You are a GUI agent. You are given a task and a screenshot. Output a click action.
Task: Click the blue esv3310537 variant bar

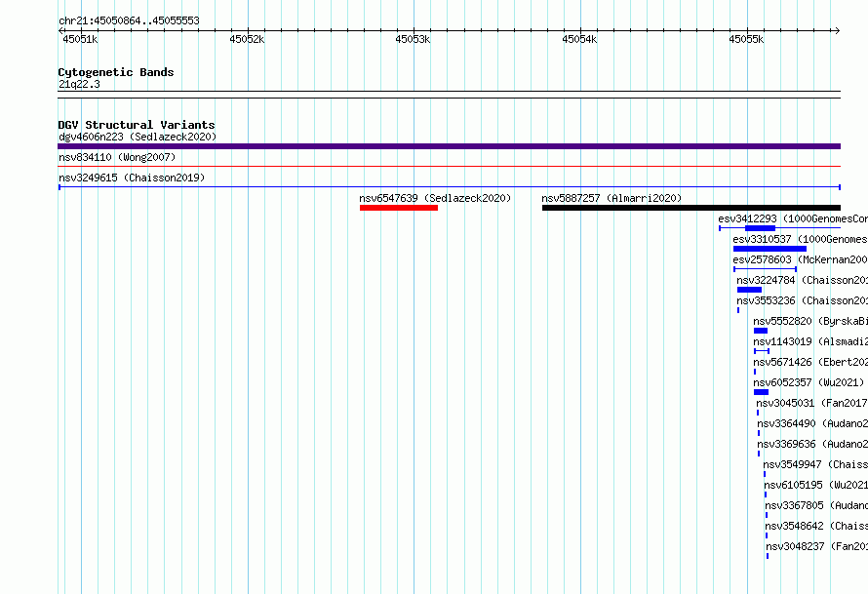coord(769,249)
